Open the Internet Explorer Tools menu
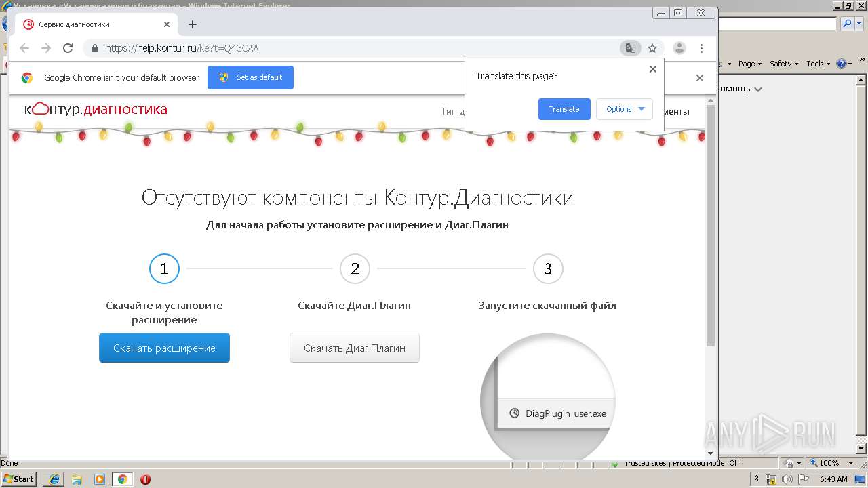Image resolution: width=868 pixels, height=488 pixels. pyautogui.click(x=818, y=64)
